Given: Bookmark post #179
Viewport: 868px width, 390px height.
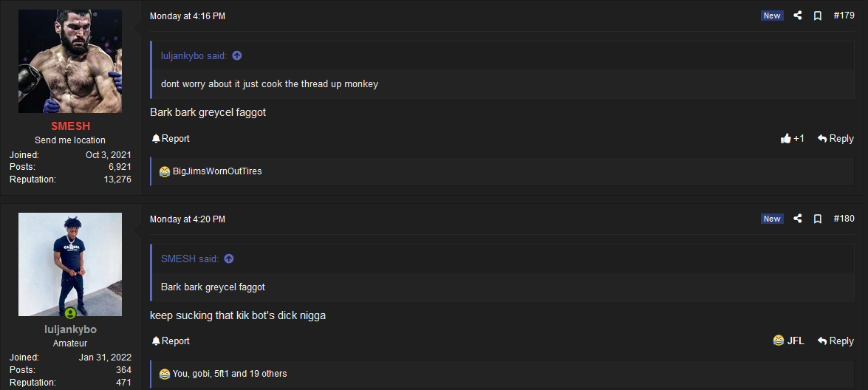Looking at the screenshot, I should tap(818, 16).
